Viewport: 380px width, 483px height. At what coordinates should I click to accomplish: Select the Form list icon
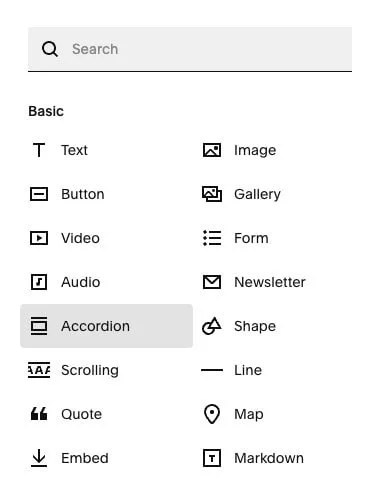pyautogui.click(x=212, y=238)
